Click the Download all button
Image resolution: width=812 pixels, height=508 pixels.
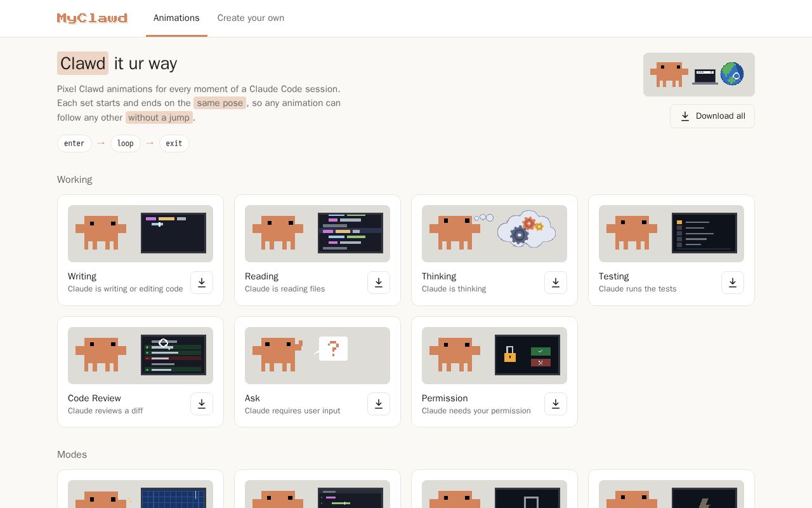(x=712, y=116)
